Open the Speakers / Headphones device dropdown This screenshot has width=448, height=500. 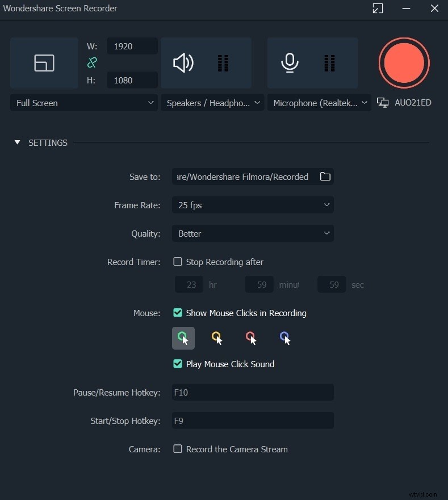212,103
